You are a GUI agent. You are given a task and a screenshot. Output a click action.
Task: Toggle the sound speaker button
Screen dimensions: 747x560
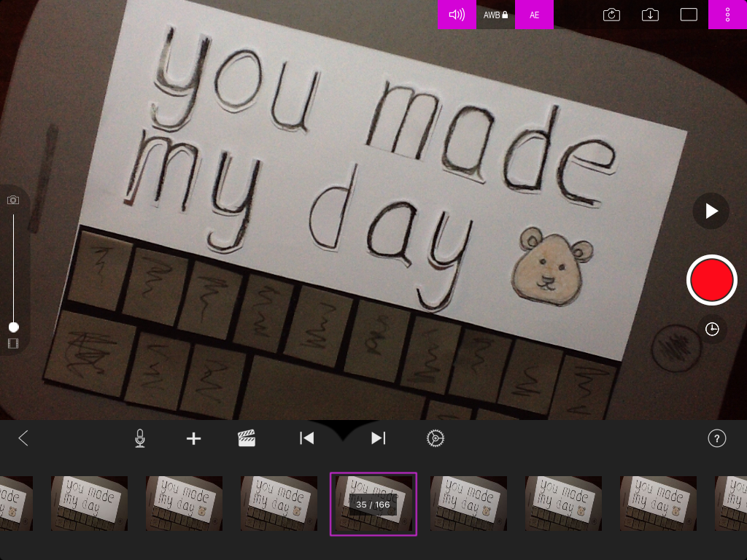click(x=457, y=15)
